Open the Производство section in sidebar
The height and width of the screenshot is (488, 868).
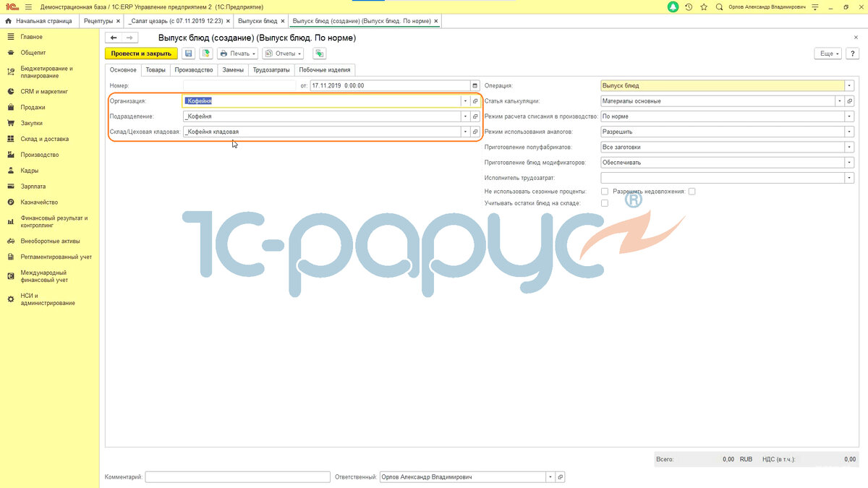tap(39, 155)
